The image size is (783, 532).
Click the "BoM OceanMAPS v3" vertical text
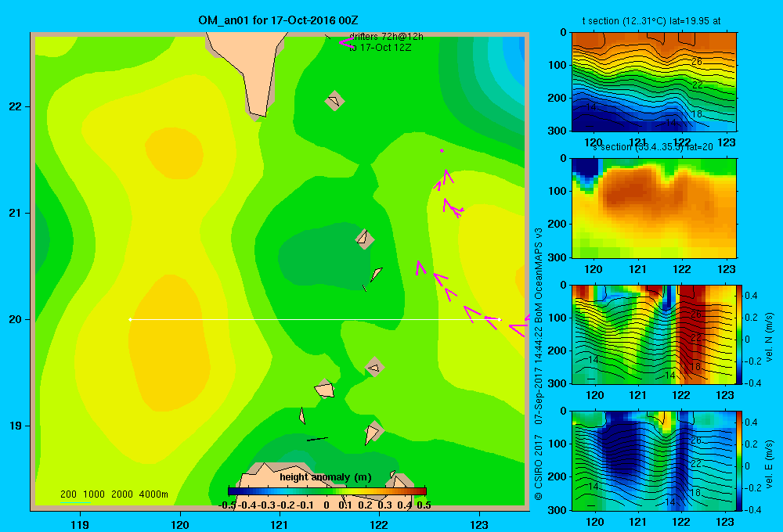click(539, 275)
